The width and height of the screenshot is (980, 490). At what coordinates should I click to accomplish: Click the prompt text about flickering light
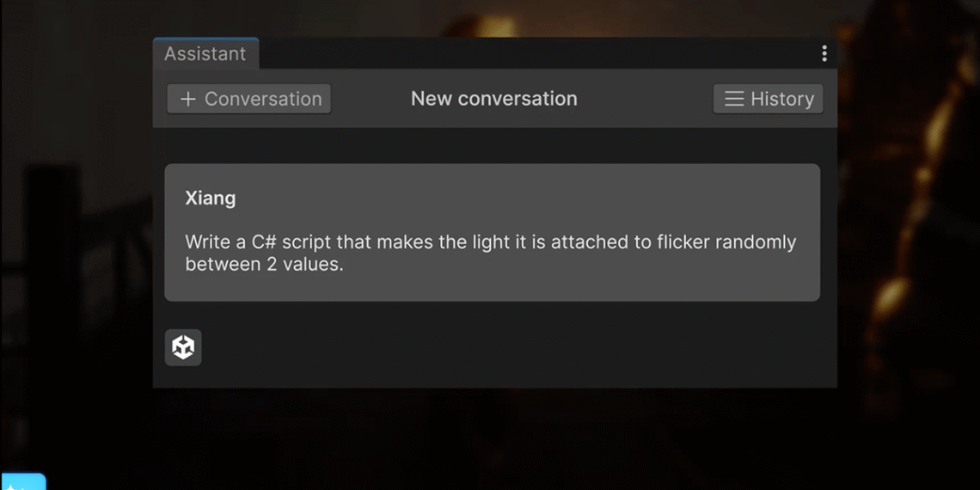(x=490, y=242)
